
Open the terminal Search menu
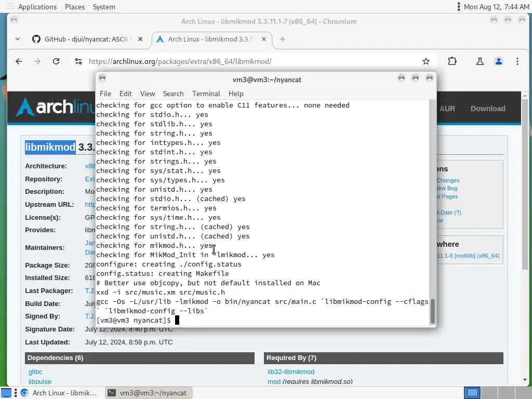coord(173,94)
